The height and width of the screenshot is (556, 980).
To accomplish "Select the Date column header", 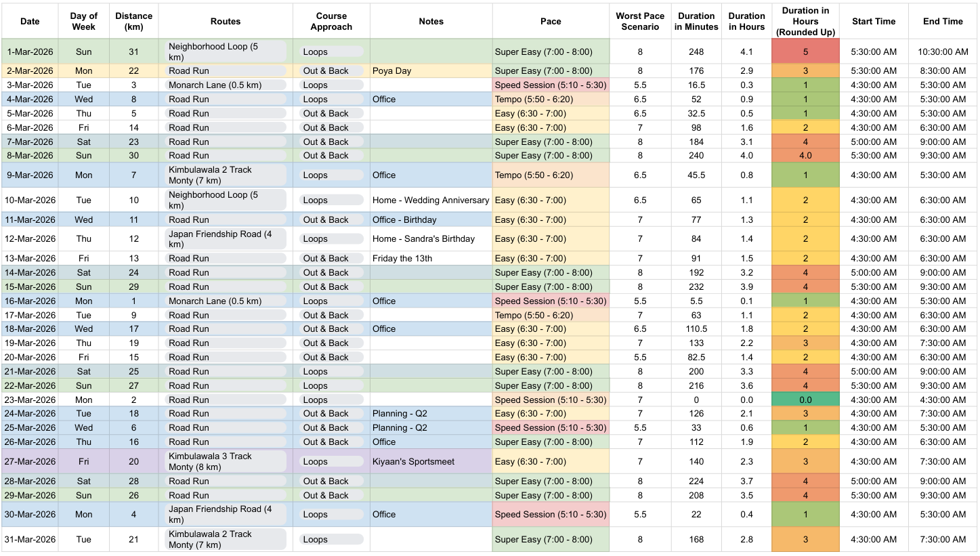I will coord(30,22).
